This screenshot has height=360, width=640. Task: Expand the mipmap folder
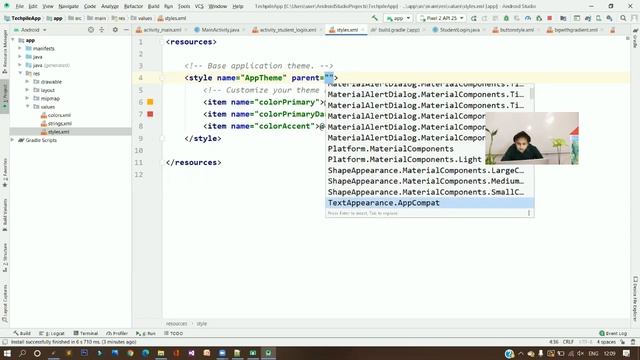[27, 98]
